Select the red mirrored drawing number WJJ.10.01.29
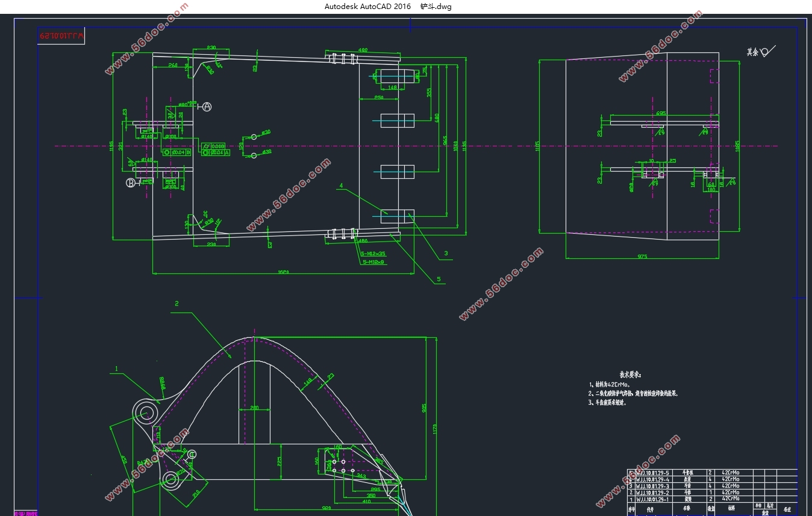812x516 pixels. tap(63, 37)
